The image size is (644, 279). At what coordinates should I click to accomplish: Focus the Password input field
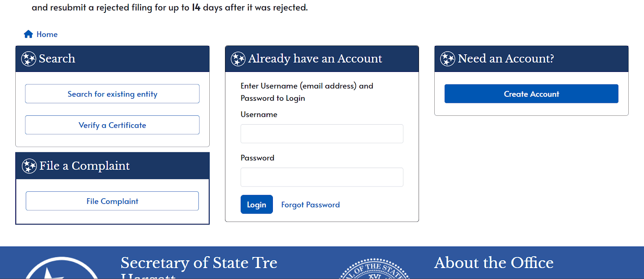322,177
